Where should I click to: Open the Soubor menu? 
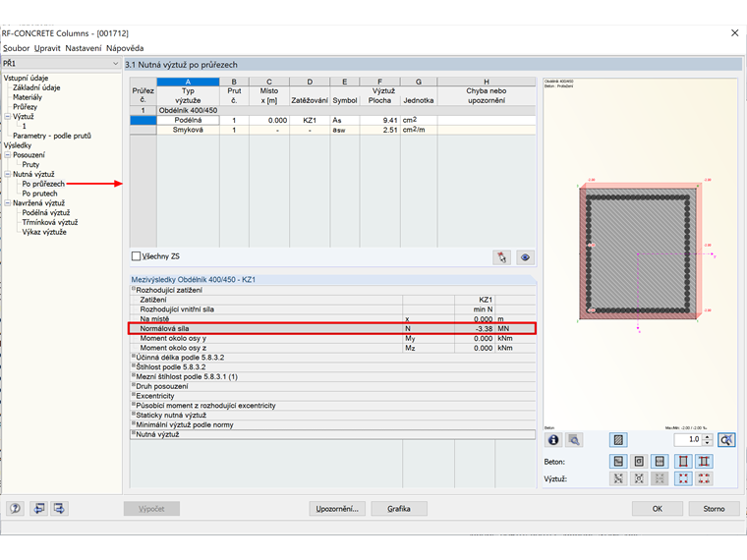click(16, 48)
